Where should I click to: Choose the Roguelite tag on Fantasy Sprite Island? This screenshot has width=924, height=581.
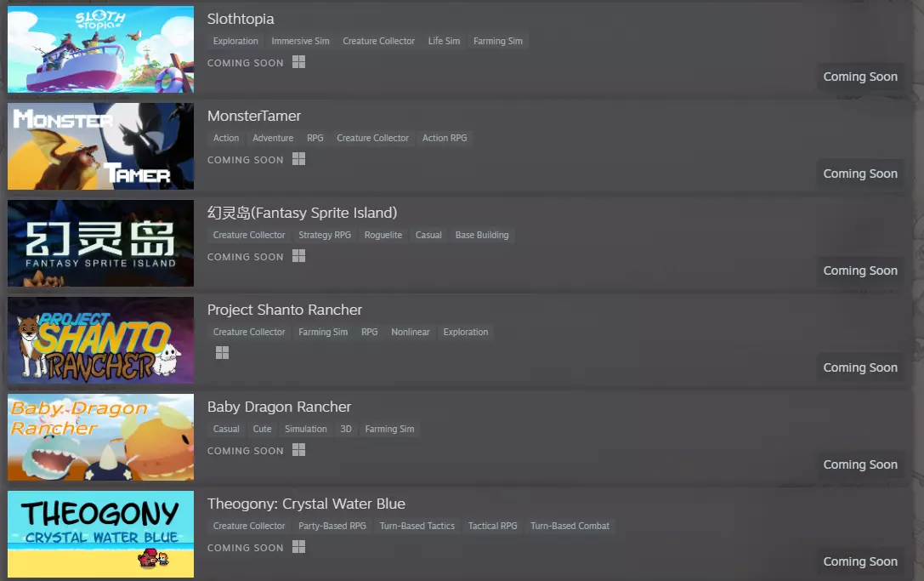click(x=383, y=235)
